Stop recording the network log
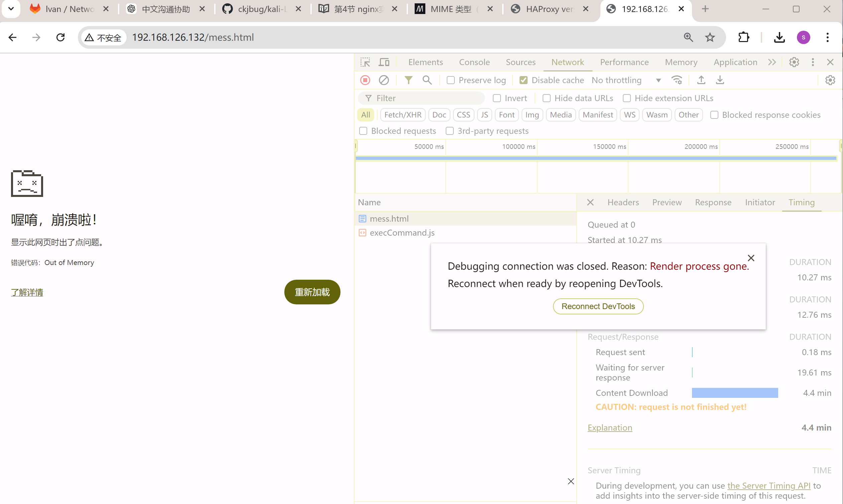The image size is (843, 504). click(365, 80)
